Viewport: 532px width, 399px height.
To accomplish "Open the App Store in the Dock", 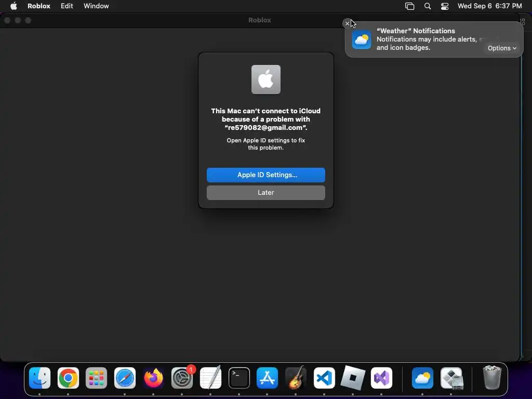I will 268,378.
